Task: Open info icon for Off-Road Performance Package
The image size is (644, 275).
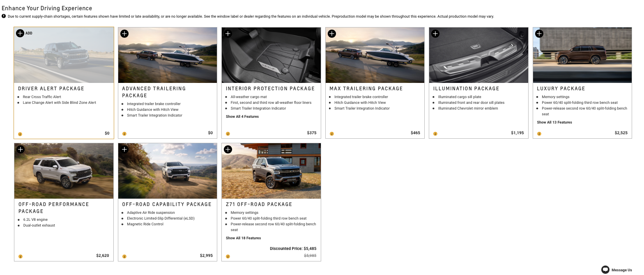Action: 21,257
